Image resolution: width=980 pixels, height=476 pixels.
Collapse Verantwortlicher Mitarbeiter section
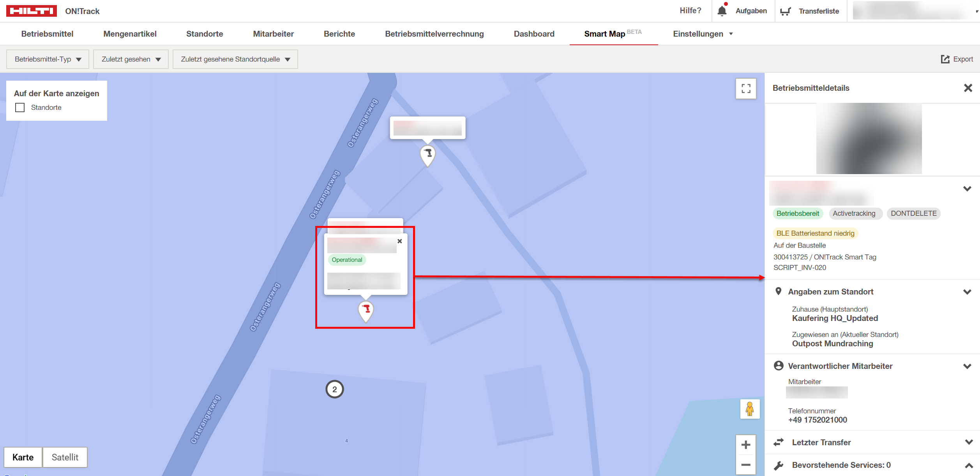(x=967, y=366)
